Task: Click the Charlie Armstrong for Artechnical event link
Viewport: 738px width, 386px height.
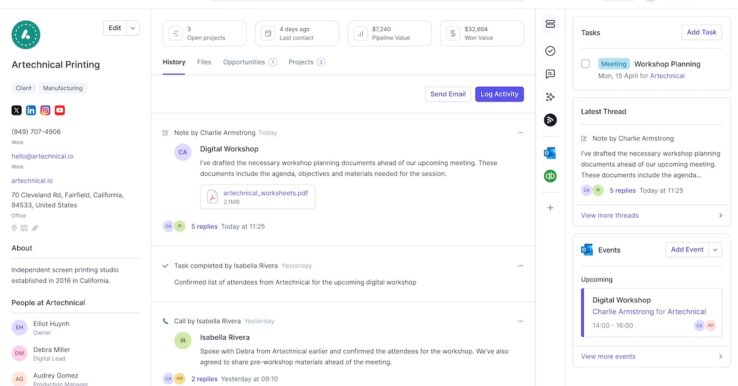Action: (649, 312)
